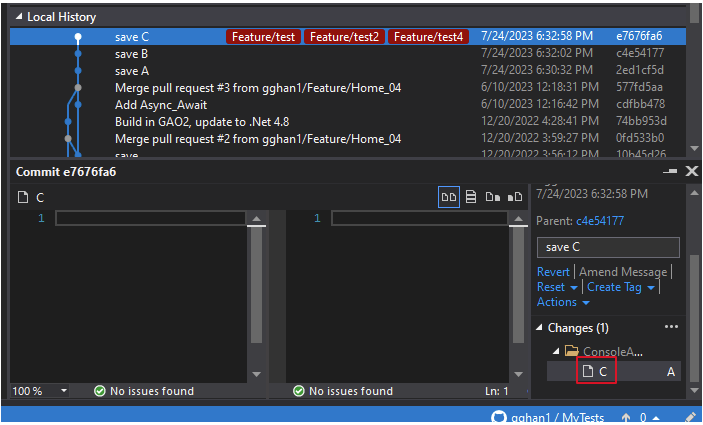
Task: Select the 'save C' commit row
Action: [347, 36]
